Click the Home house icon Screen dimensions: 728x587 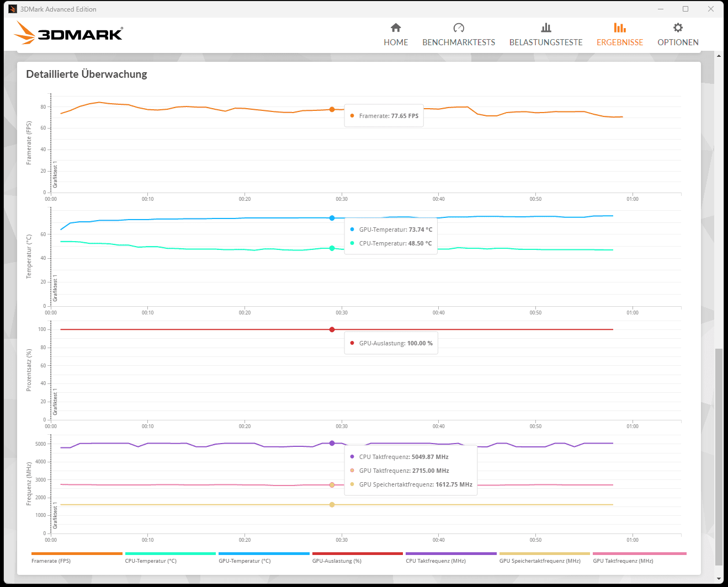point(396,28)
